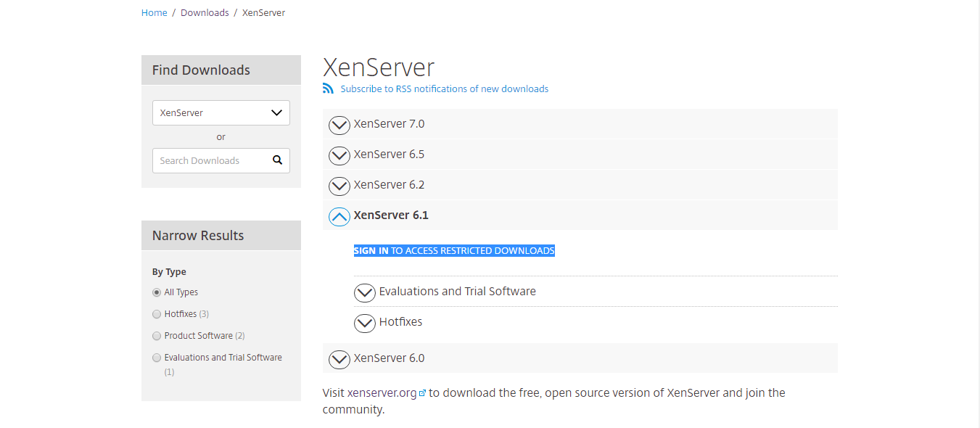The height and width of the screenshot is (428, 980).
Task: Open Subscribe to RSS notifications link
Action: pos(445,89)
